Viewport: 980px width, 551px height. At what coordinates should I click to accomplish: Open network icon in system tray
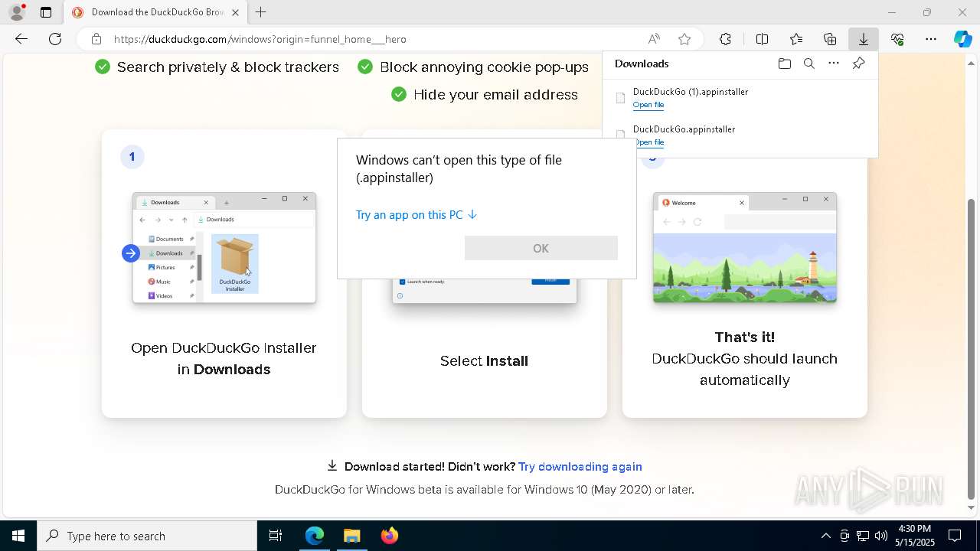coord(863,536)
